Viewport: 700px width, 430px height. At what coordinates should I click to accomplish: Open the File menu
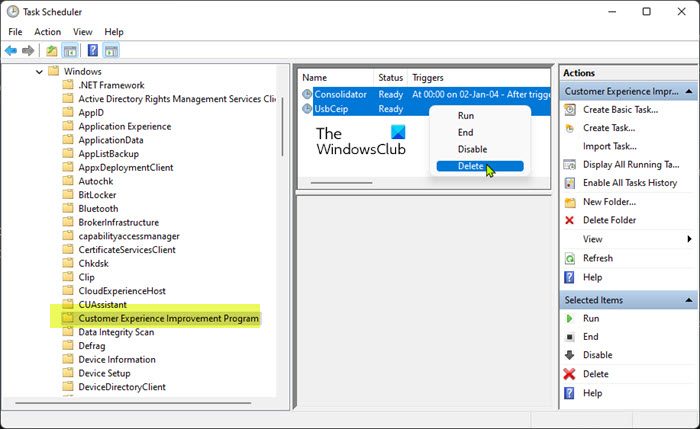click(x=15, y=32)
